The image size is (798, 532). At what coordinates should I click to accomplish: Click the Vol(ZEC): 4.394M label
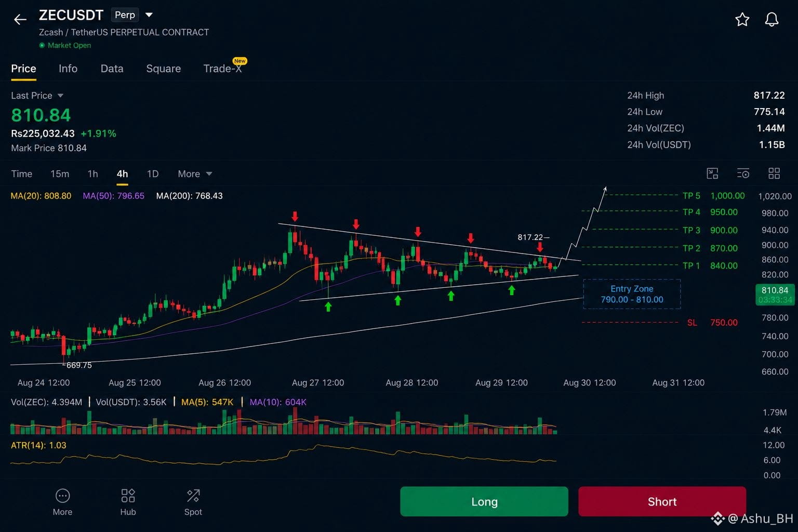(x=46, y=402)
